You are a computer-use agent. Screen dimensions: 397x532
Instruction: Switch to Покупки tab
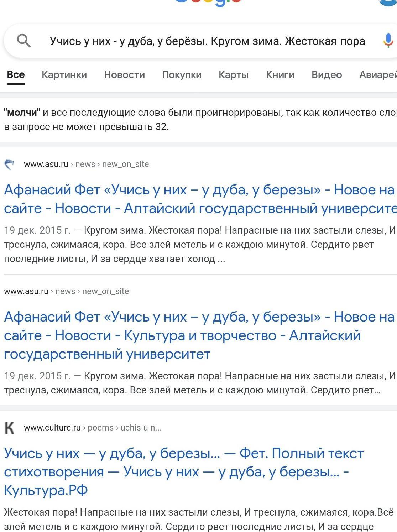182,75
